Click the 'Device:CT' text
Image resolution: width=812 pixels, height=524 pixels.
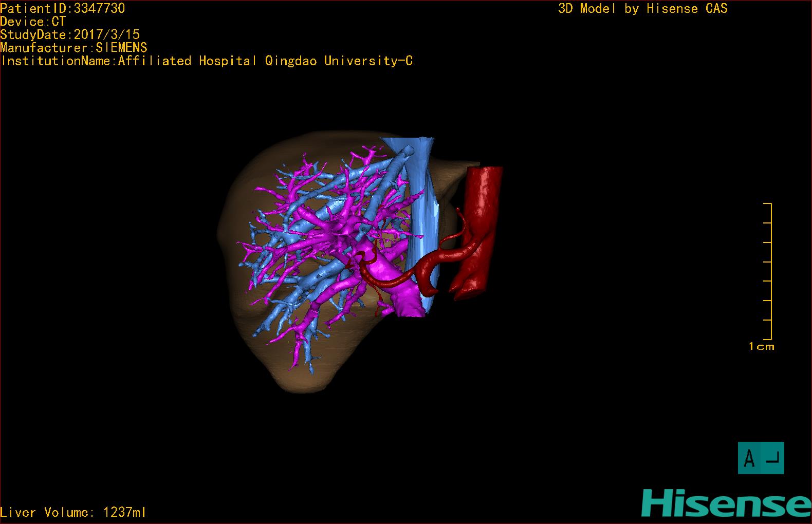pos(33,22)
